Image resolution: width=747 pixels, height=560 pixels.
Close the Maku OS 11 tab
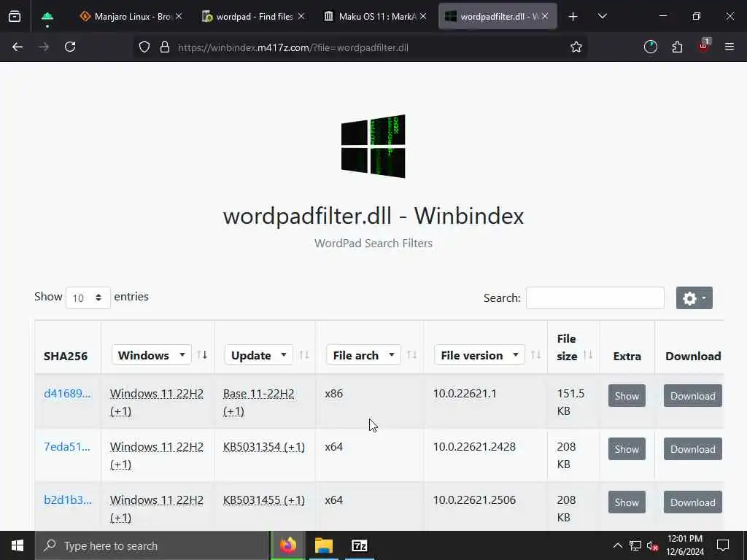click(x=423, y=16)
